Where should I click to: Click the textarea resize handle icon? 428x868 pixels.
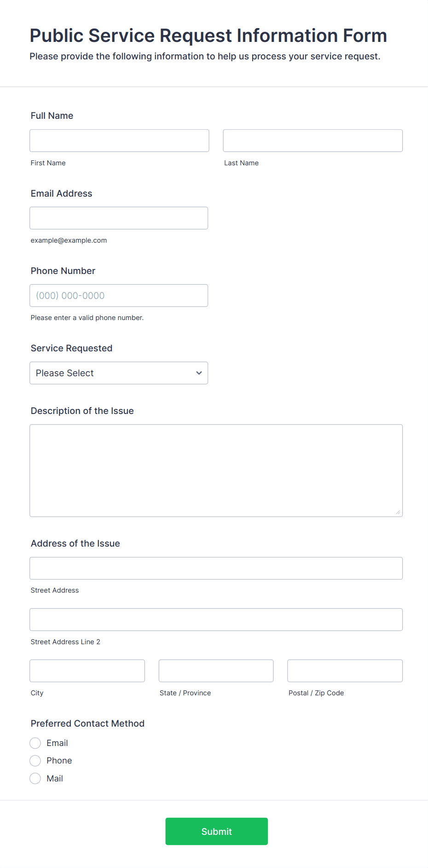pyautogui.click(x=398, y=512)
